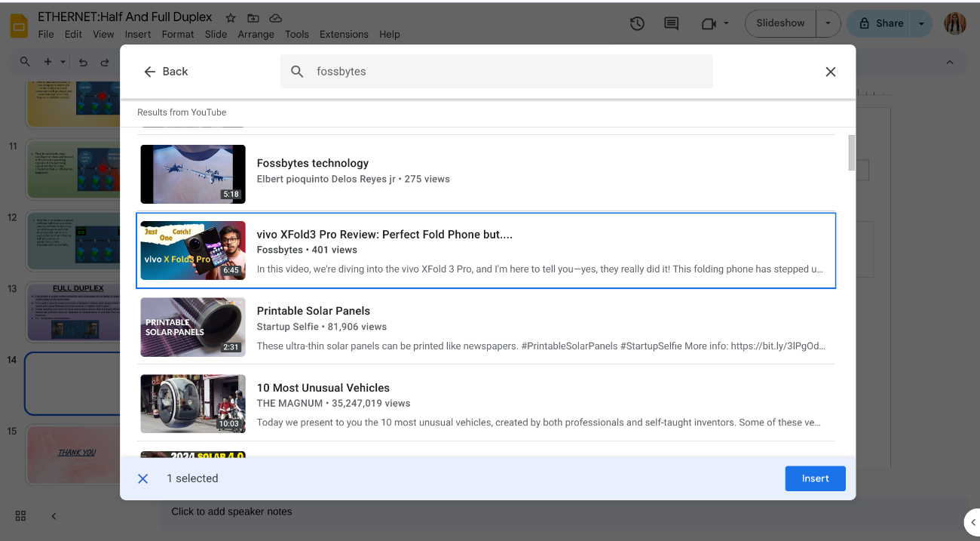Expand the Slideshow options dropdown
980x541 pixels.
coord(828,23)
